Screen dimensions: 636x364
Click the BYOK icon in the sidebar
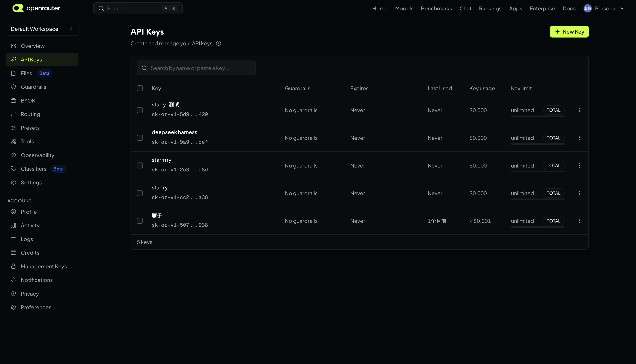(x=14, y=100)
